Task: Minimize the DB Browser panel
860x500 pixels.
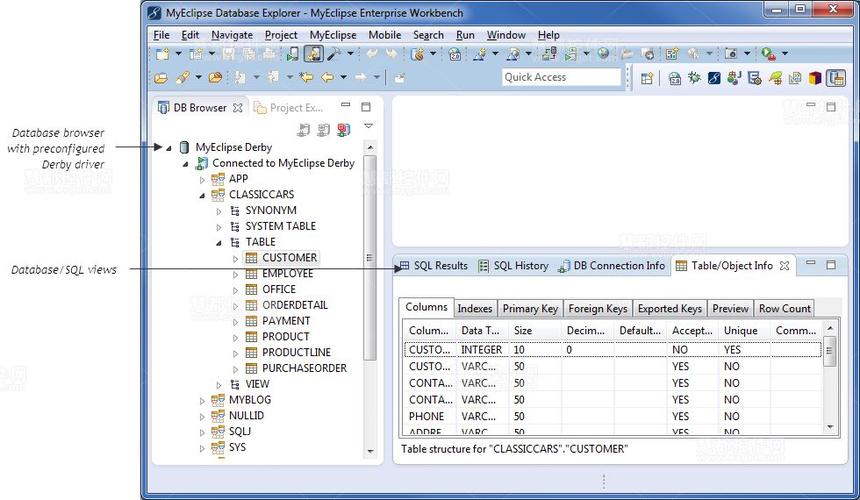Action: [x=346, y=106]
